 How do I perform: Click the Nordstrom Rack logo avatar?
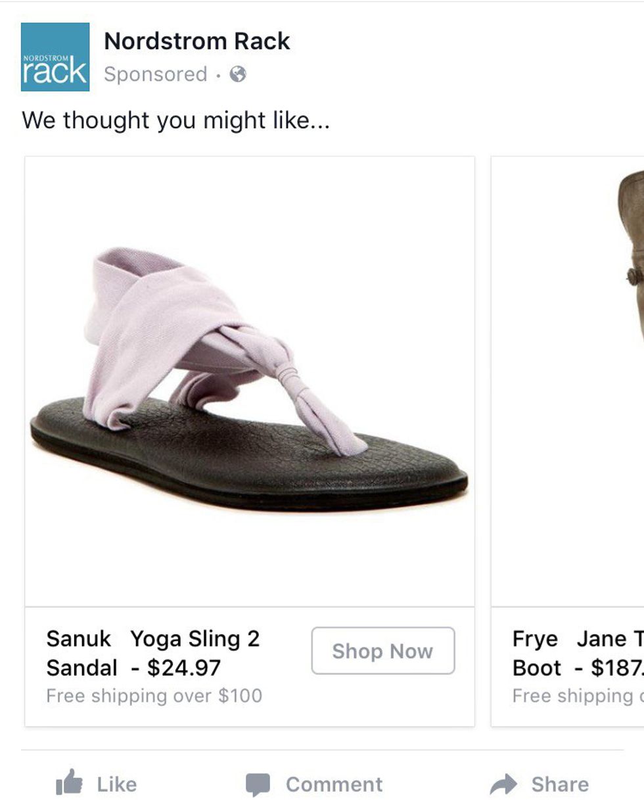[x=55, y=57]
